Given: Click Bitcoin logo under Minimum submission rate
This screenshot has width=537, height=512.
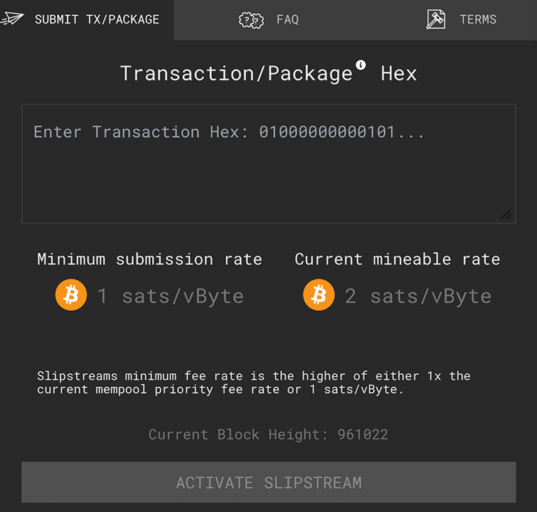Looking at the screenshot, I should point(71,295).
